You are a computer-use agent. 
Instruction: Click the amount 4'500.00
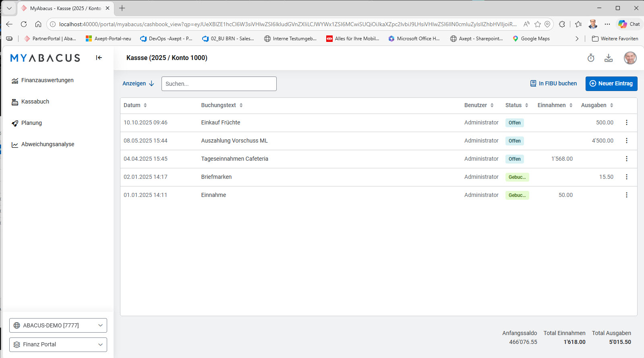point(603,141)
